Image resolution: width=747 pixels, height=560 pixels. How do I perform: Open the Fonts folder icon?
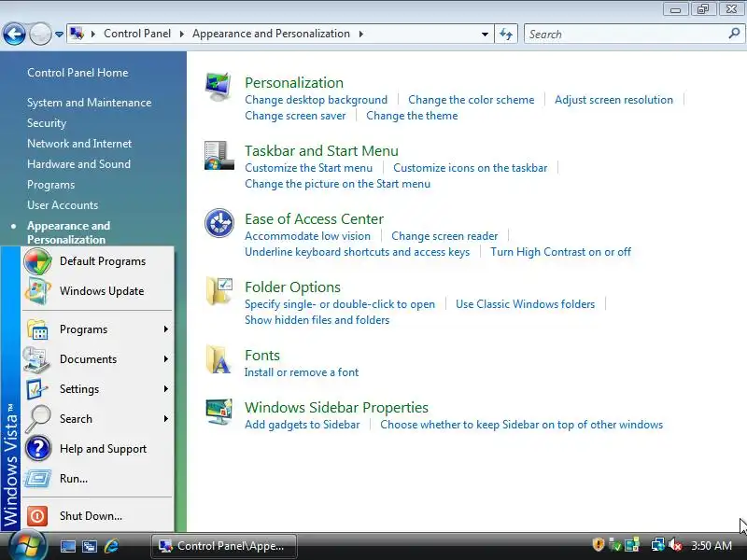tap(218, 359)
